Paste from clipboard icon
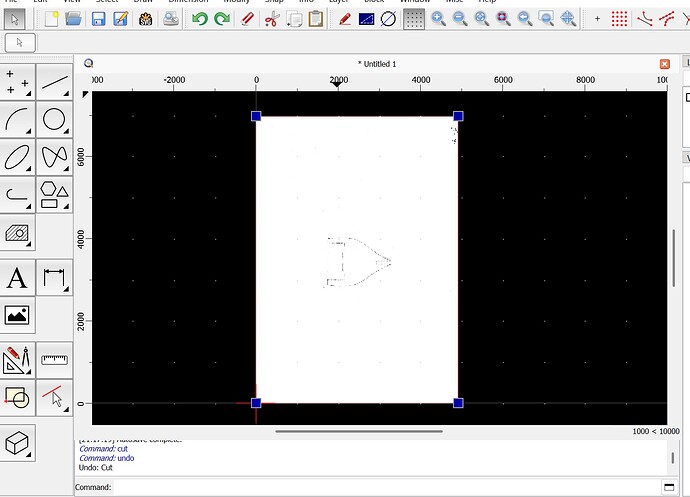 click(x=316, y=19)
